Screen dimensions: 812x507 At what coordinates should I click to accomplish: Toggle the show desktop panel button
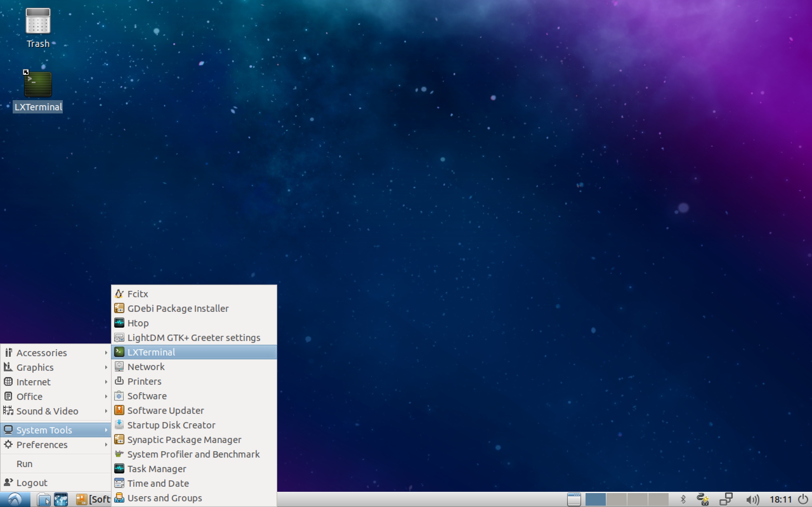574,500
